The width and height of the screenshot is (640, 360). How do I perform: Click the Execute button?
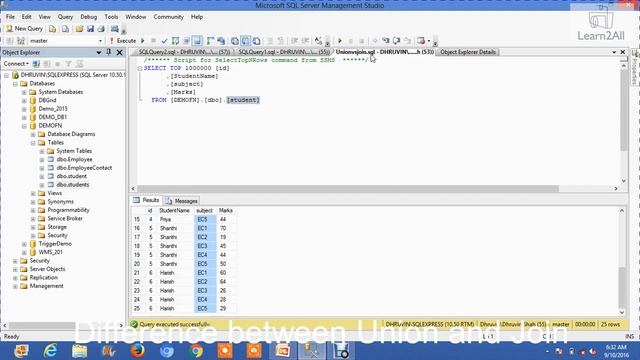click(123, 41)
